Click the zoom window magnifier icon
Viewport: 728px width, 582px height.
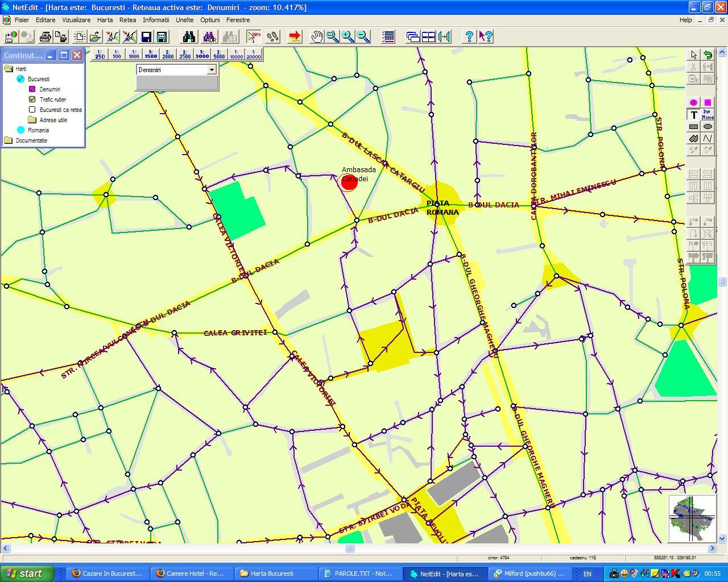click(x=332, y=37)
